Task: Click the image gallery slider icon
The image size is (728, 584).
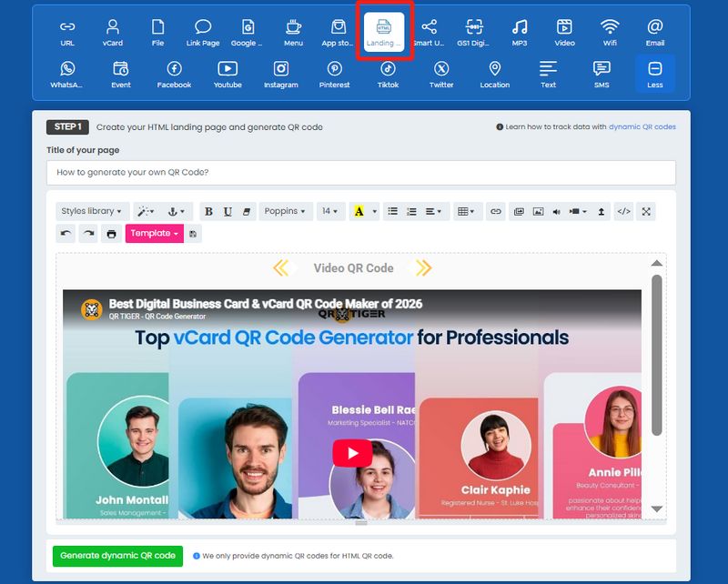Action: (519, 212)
